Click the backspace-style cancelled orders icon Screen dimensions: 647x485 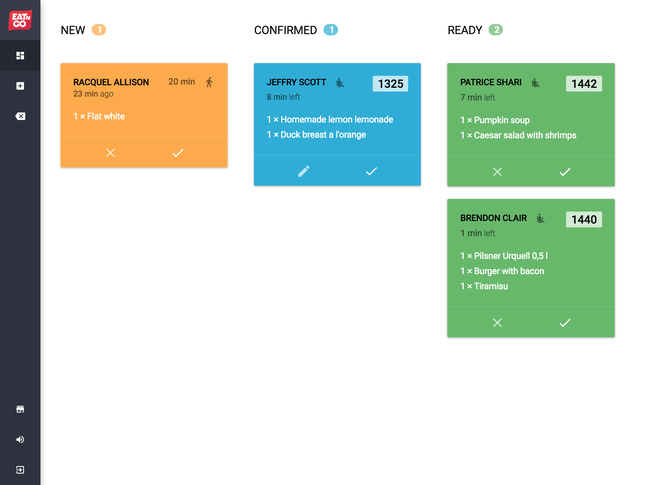(20, 117)
